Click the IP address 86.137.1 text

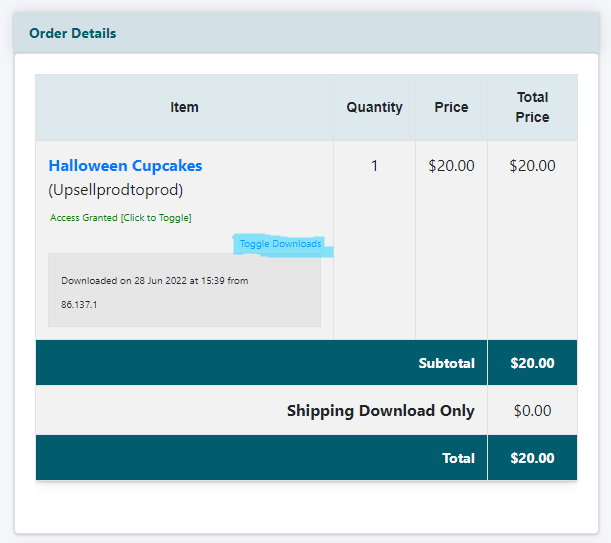click(x=79, y=304)
